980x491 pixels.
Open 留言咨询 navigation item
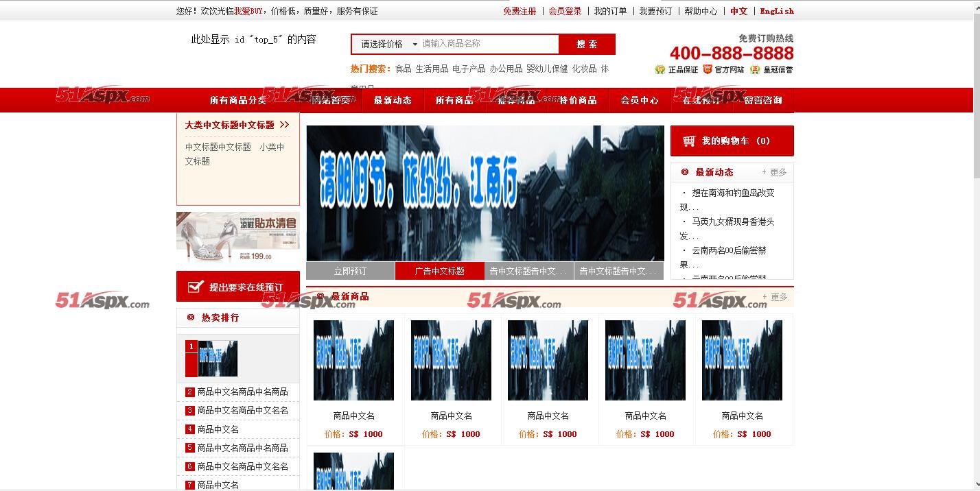763,100
